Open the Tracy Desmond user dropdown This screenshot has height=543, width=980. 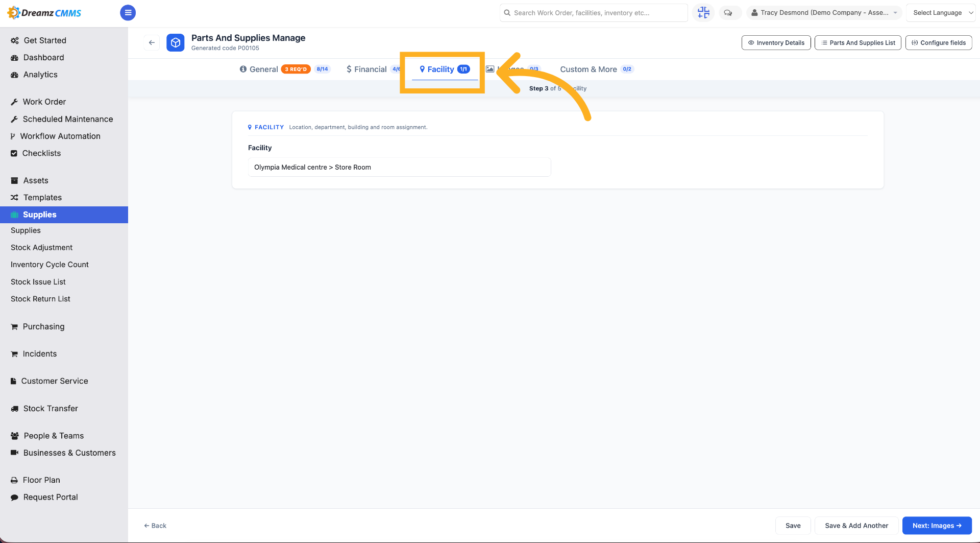coord(824,13)
